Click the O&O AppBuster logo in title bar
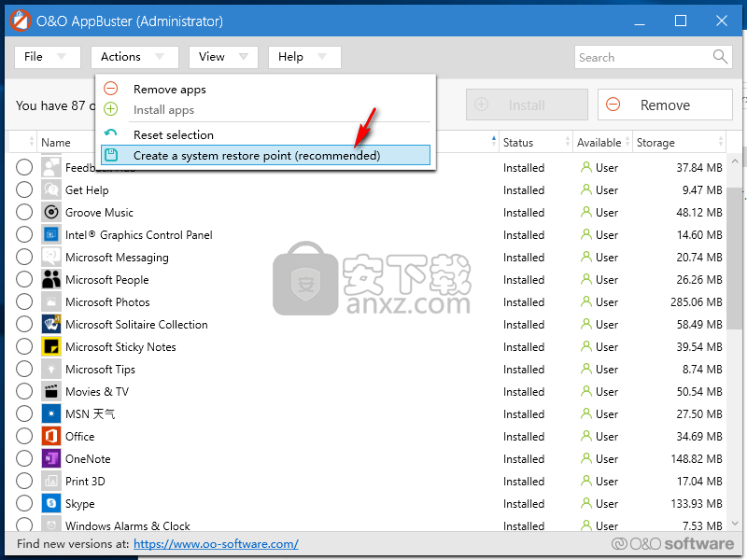 20,21
